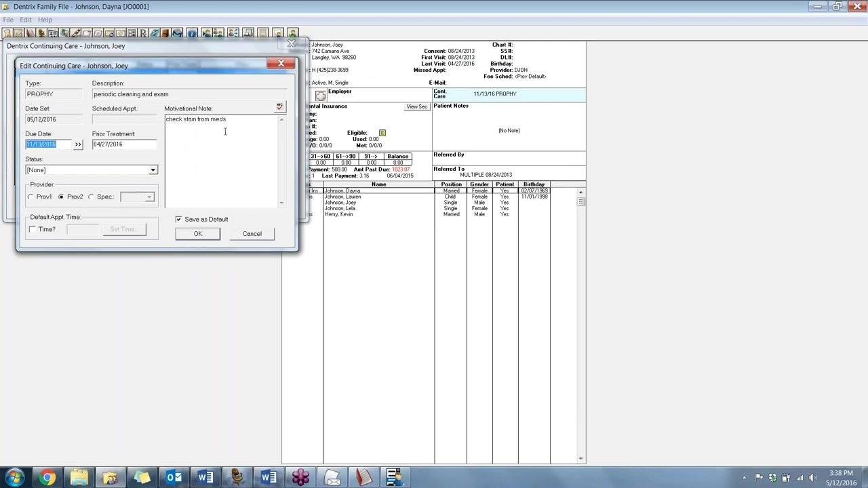Screen dimensions: 868x488
Task: Click Cancel in Edit Continuing Care
Action: point(252,234)
